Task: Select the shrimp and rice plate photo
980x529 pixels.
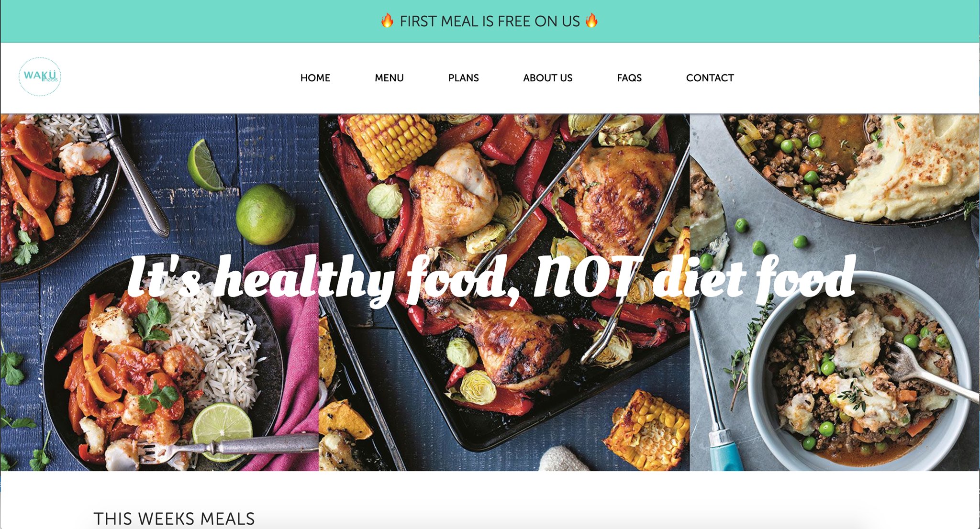Action: pos(160,292)
